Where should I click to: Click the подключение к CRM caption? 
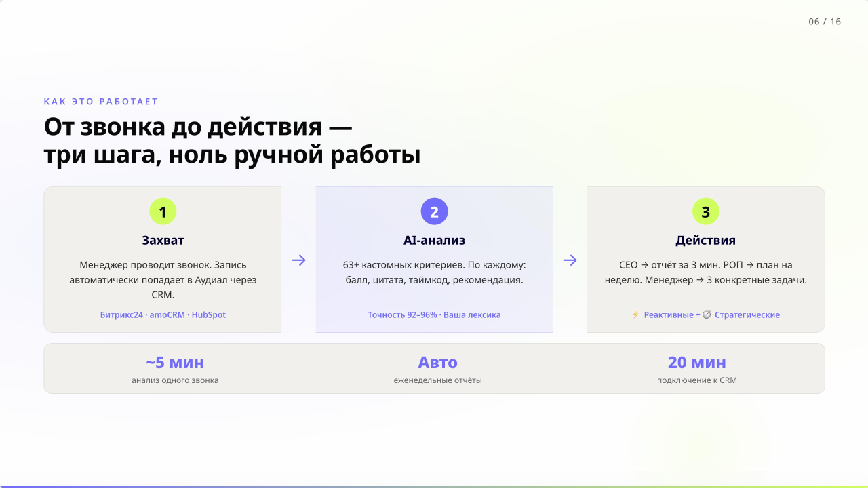[697, 380]
